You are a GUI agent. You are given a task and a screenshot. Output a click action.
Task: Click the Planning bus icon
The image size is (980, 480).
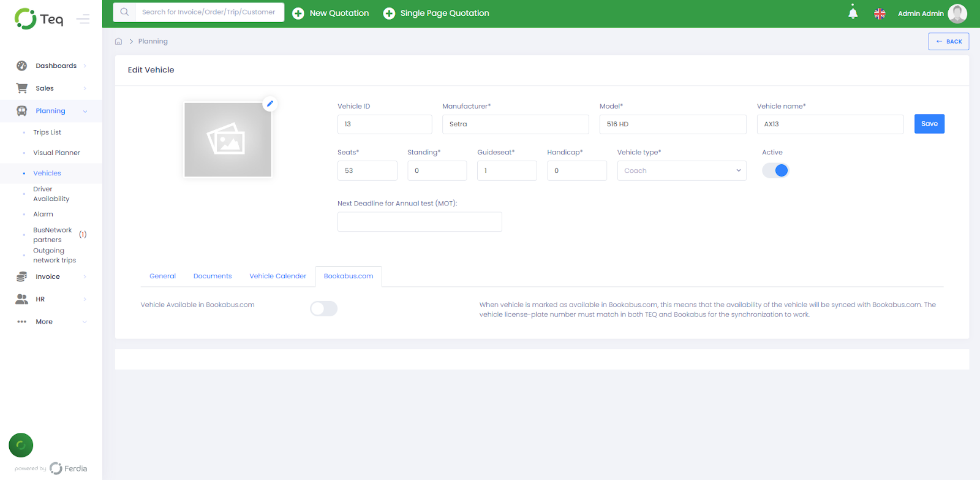pos(22,111)
